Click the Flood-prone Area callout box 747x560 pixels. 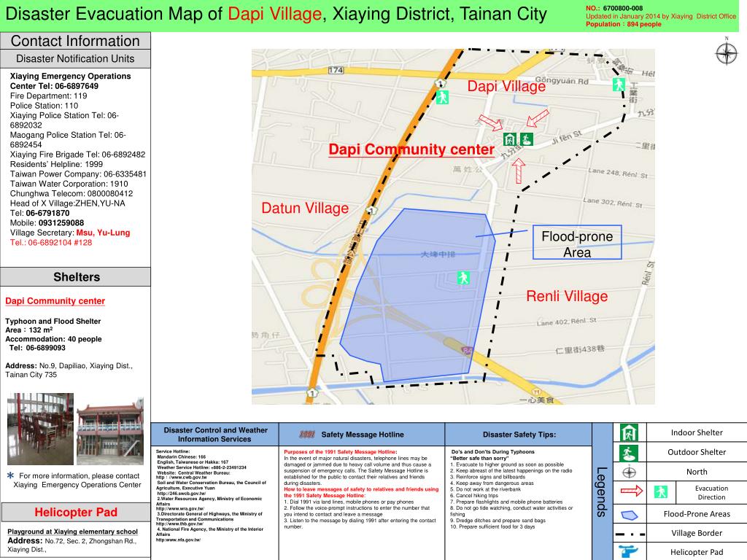tap(577, 242)
